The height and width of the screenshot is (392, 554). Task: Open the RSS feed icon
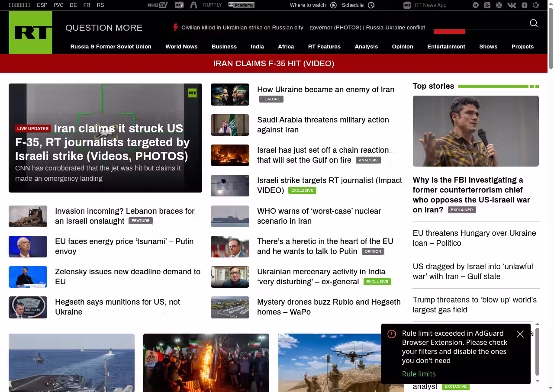tap(487, 5)
